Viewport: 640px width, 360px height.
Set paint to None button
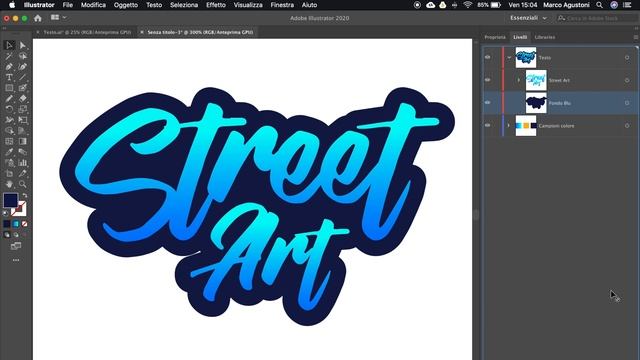24,224
